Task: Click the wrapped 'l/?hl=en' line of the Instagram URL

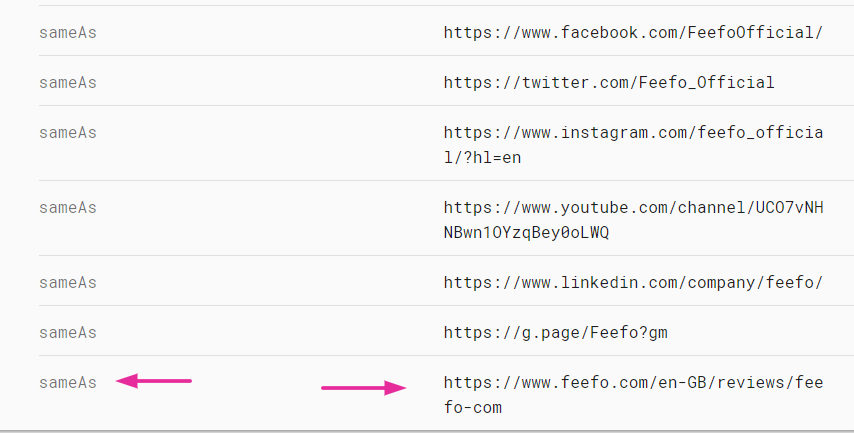Action: coord(483,157)
